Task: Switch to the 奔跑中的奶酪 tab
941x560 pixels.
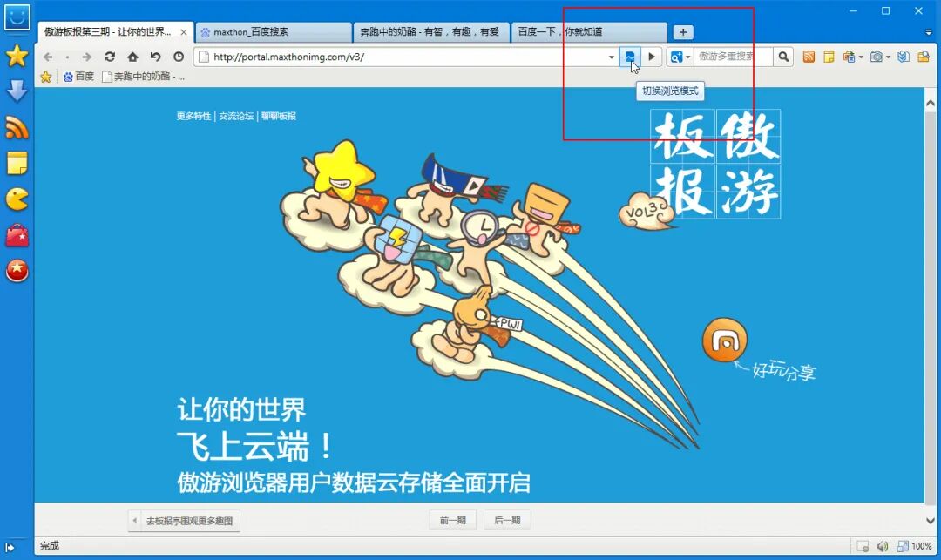Action: coord(431,31)
